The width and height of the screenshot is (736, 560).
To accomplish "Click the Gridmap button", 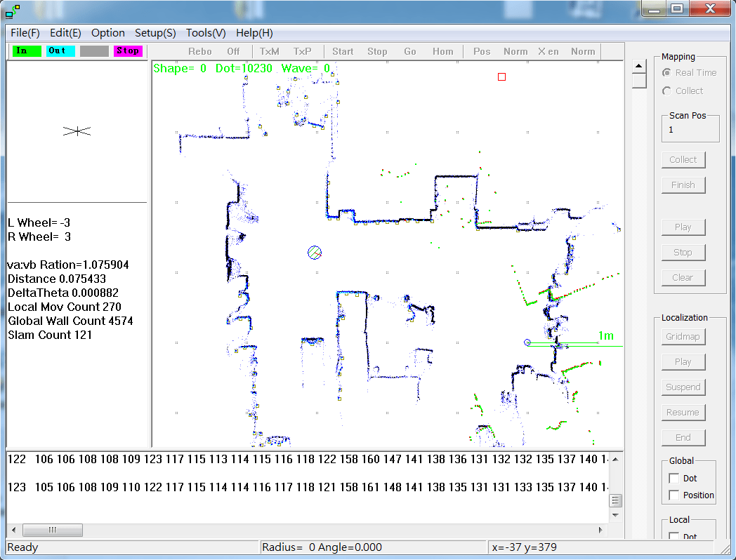I will 683,336.
